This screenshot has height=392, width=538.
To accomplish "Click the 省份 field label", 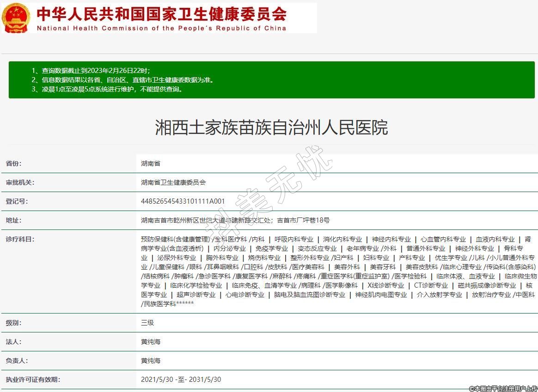I will 13,163.
